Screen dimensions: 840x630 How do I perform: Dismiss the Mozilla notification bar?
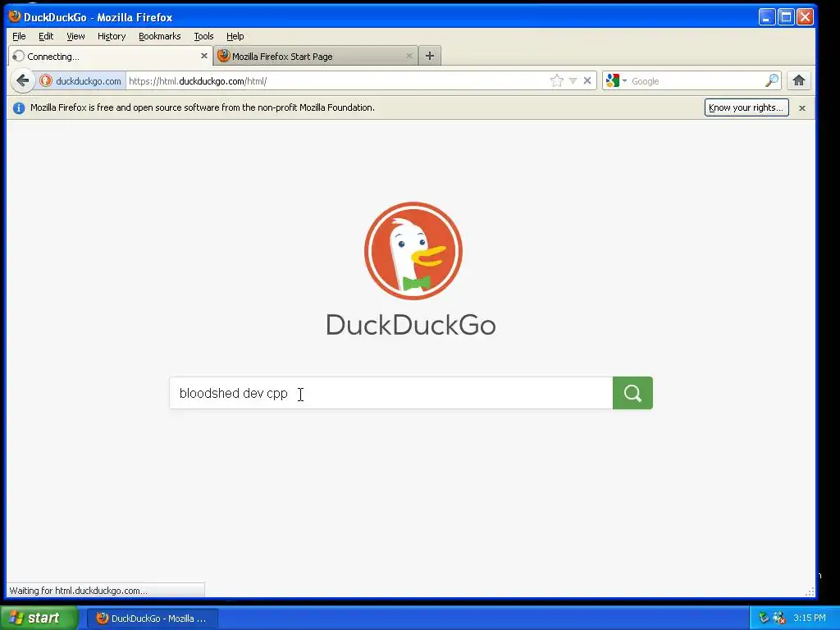[x=802, y=108]
